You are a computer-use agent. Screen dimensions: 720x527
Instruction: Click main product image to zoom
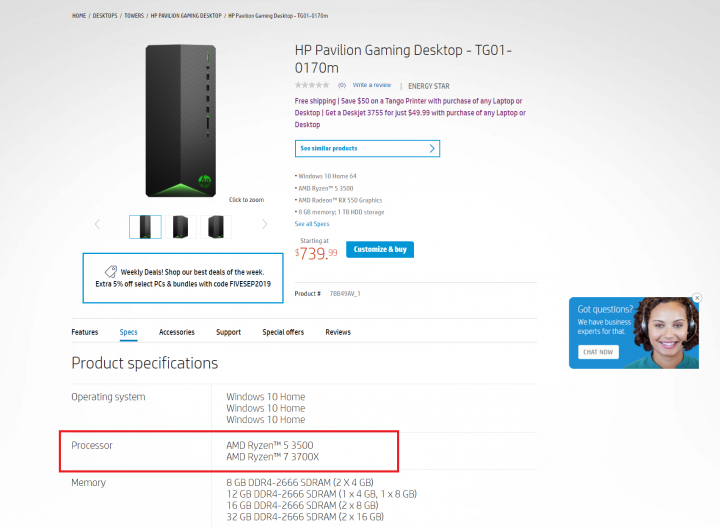pos(181,121)
